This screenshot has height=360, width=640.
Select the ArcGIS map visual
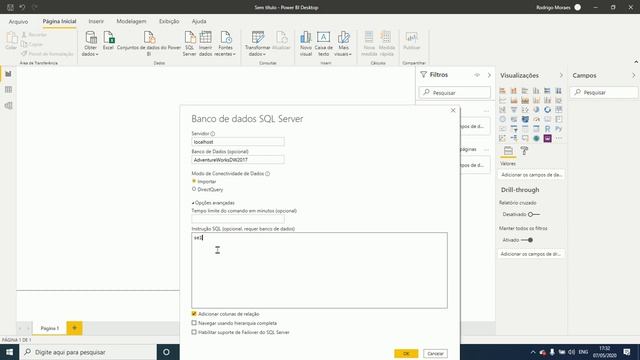(x=536, y=138)
